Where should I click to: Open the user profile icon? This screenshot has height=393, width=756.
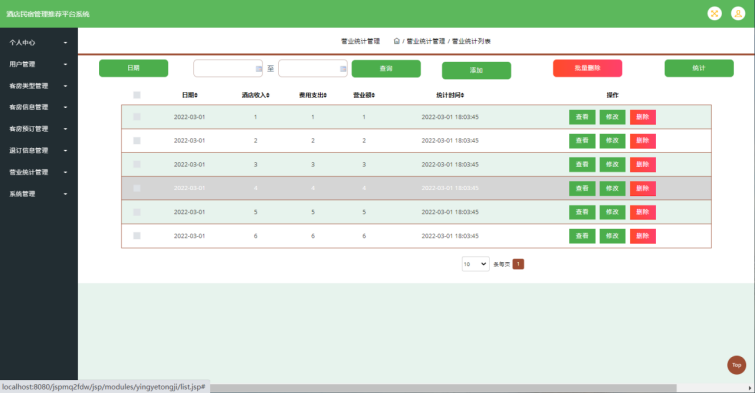pos(738,14)
